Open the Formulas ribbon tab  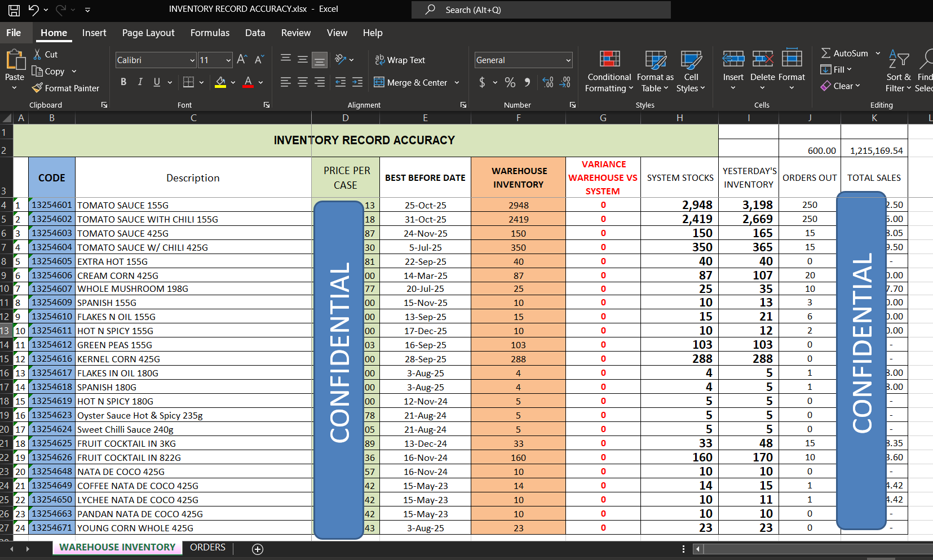[210, 33]
